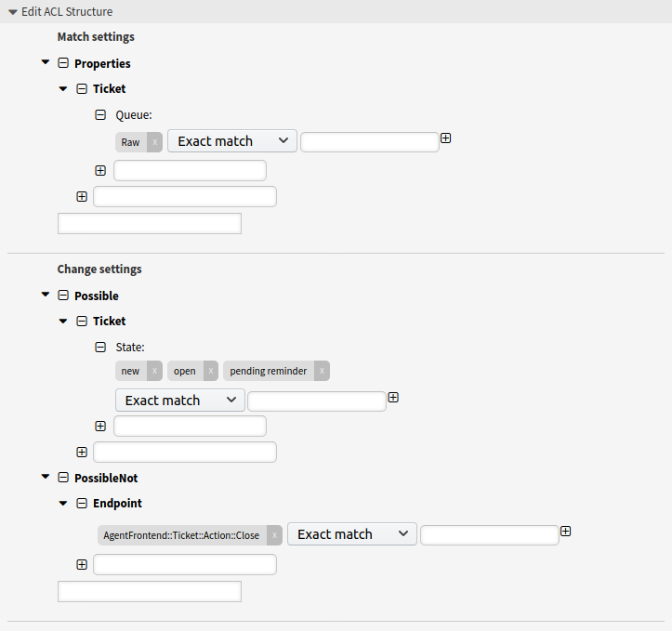Click the minus icon beside Properties
672x631 pixels.
[x=63, y=63]
